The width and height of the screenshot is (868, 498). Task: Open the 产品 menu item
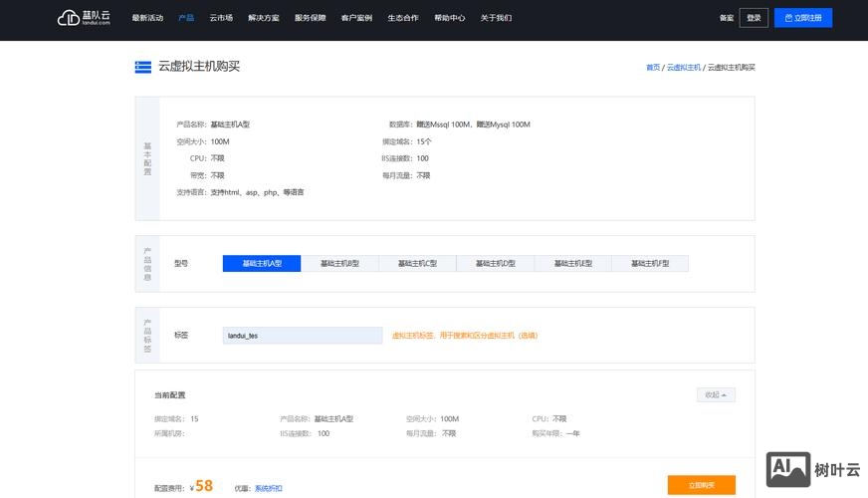(186, 18)
